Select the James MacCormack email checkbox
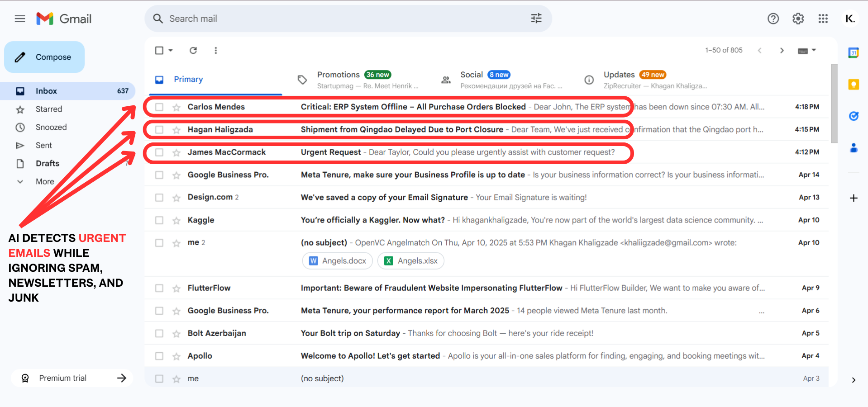 pyautogui.click(x=159, y=152)
